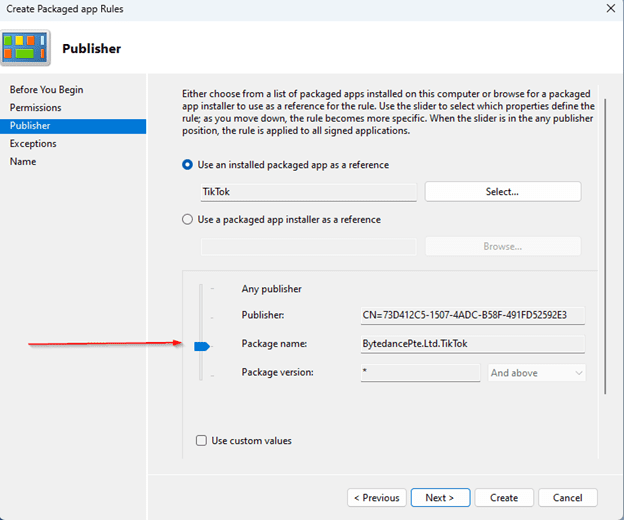This screenshot has width=624, height=520.
Task: Go to the Before You Begin step
Action: (x=46, y=90)
